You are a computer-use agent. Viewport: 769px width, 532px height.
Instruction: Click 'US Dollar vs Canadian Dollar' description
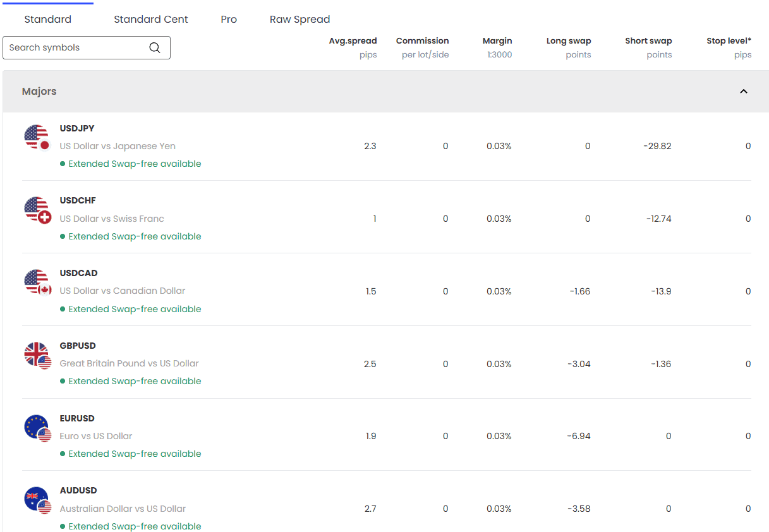[123, 291]
